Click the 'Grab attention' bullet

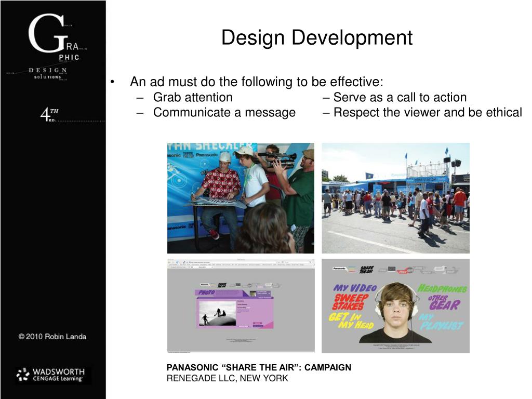coord(193,97)
